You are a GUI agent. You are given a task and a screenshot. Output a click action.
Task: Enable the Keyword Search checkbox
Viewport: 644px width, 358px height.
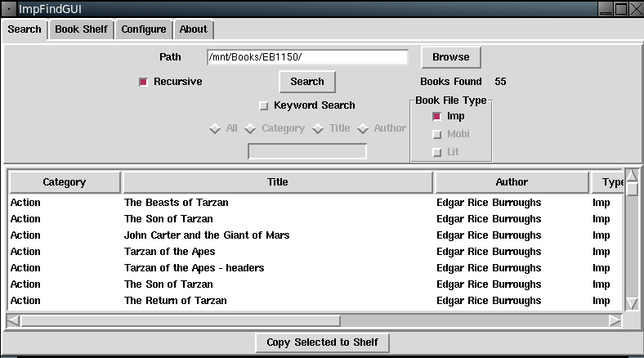[264, 106]
